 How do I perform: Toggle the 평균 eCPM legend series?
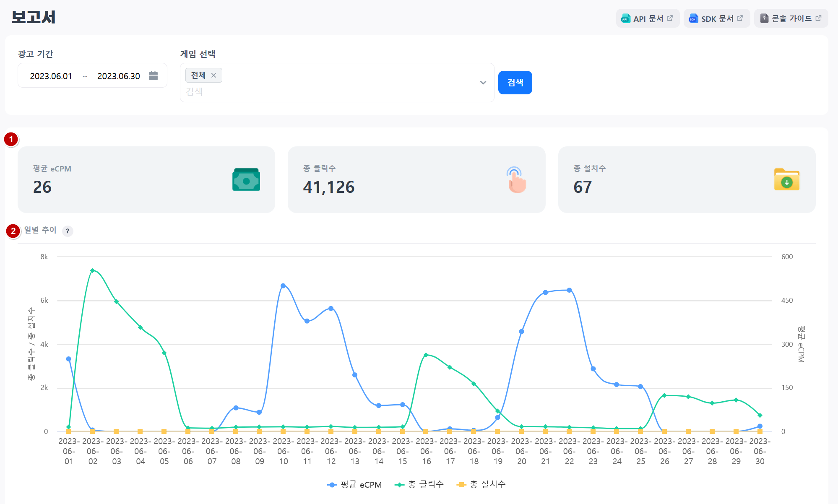(x=355, y=485)
